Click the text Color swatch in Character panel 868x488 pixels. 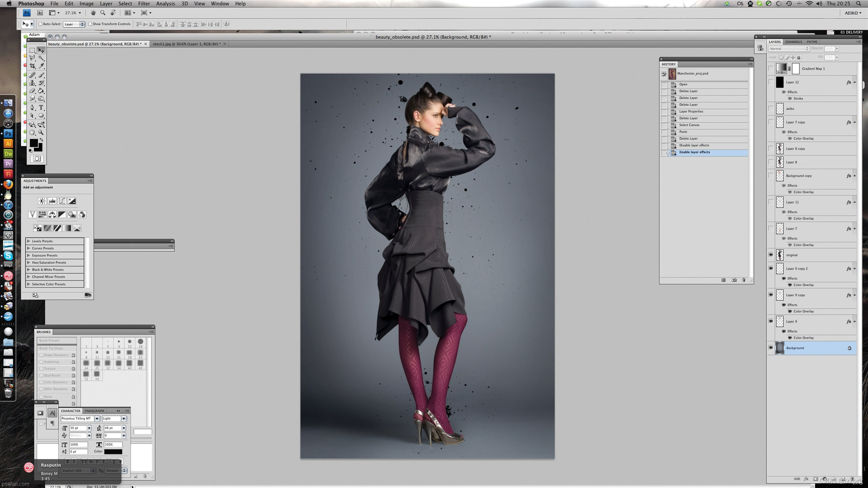click(x=113, y=451)
